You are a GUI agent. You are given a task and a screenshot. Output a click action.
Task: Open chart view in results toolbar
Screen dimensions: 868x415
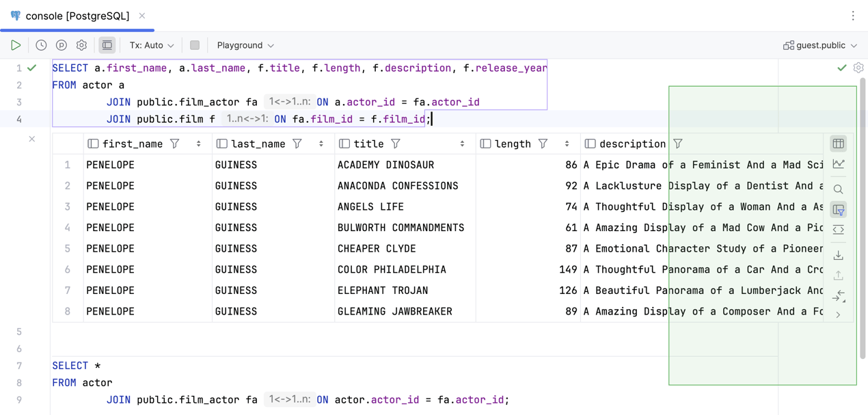point(839,164)
